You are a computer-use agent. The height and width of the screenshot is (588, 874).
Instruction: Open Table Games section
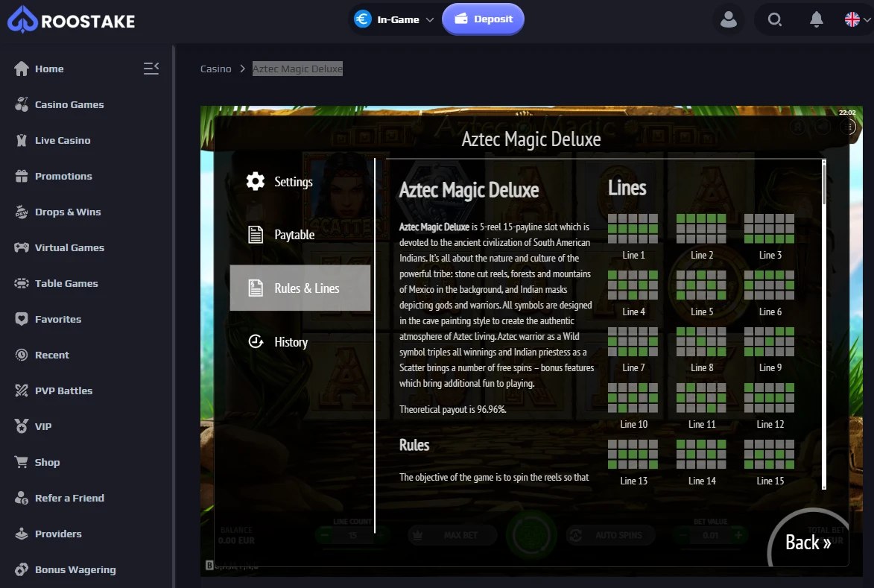tap(66, 283)
